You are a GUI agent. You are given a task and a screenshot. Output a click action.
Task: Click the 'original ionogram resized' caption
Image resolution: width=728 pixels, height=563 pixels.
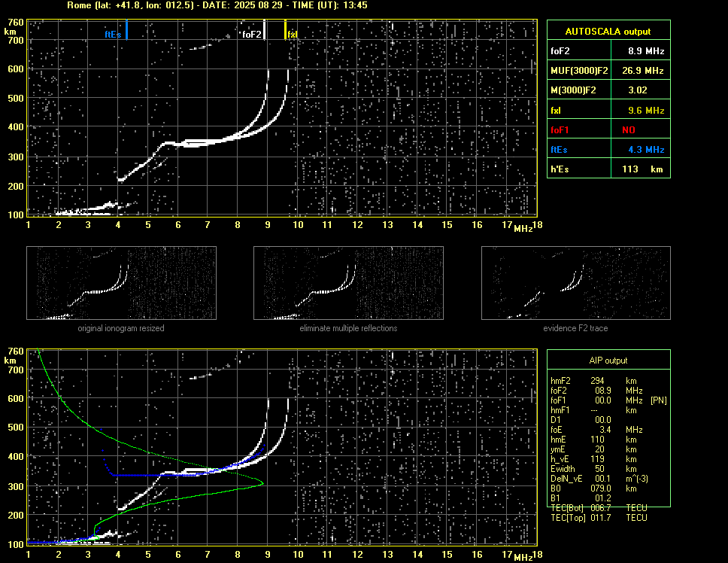(x=121, y=328)
